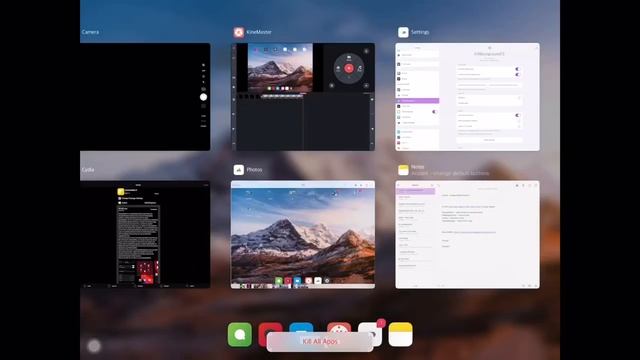Click the 'Photos' card title text
This screenshot has height=360, width=640.
[254, 170]
